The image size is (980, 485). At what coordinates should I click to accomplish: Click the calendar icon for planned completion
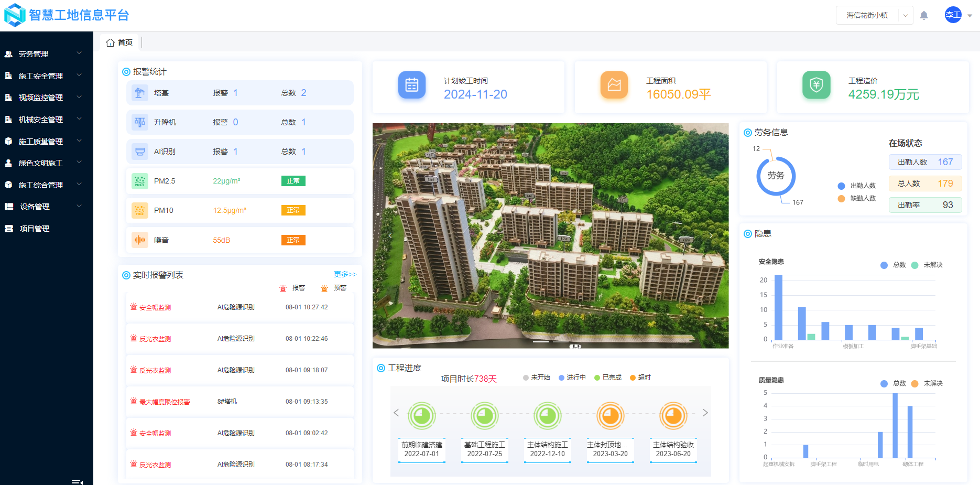[412, 85]
